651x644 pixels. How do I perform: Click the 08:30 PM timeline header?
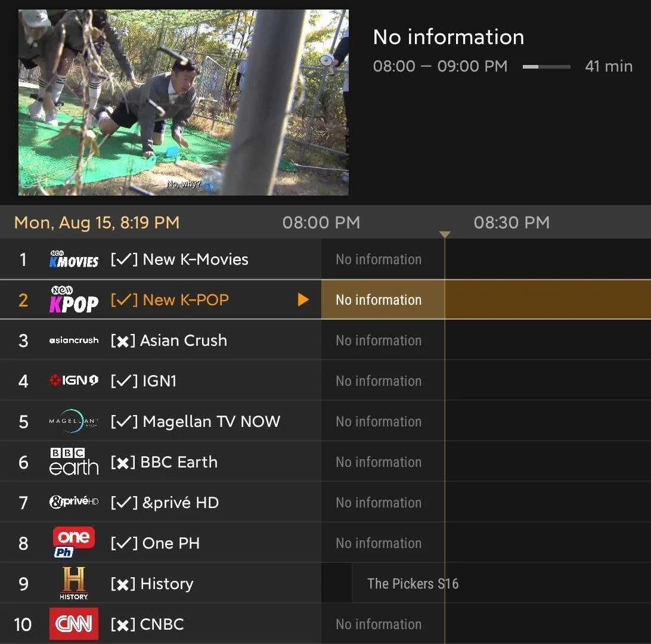point(511,222)
